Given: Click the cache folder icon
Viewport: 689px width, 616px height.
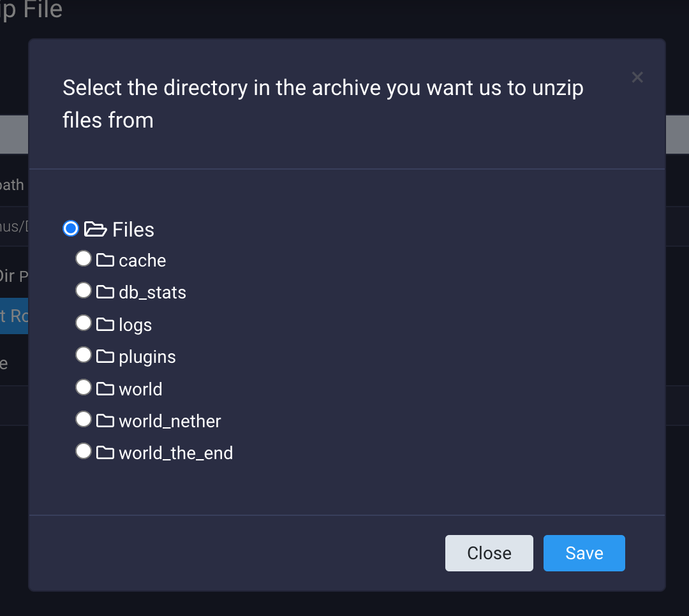Looking at the screenshot, I should tap(105, 260).
